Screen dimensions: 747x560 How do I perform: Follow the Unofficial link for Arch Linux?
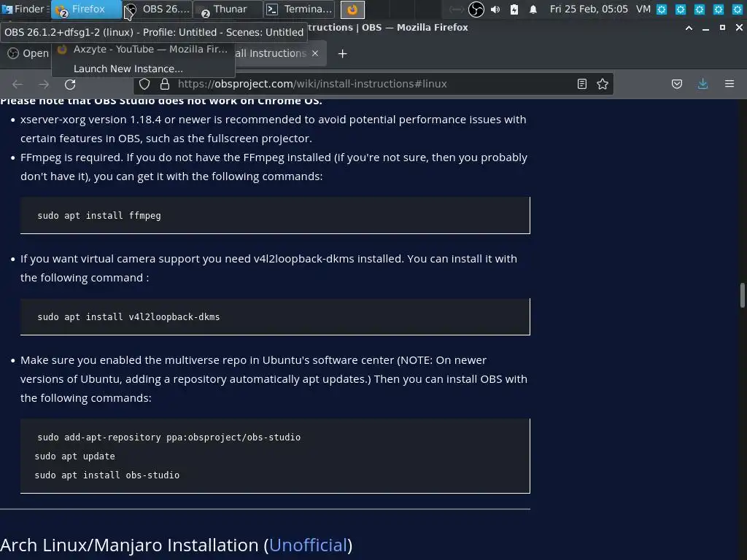[308, 545]
